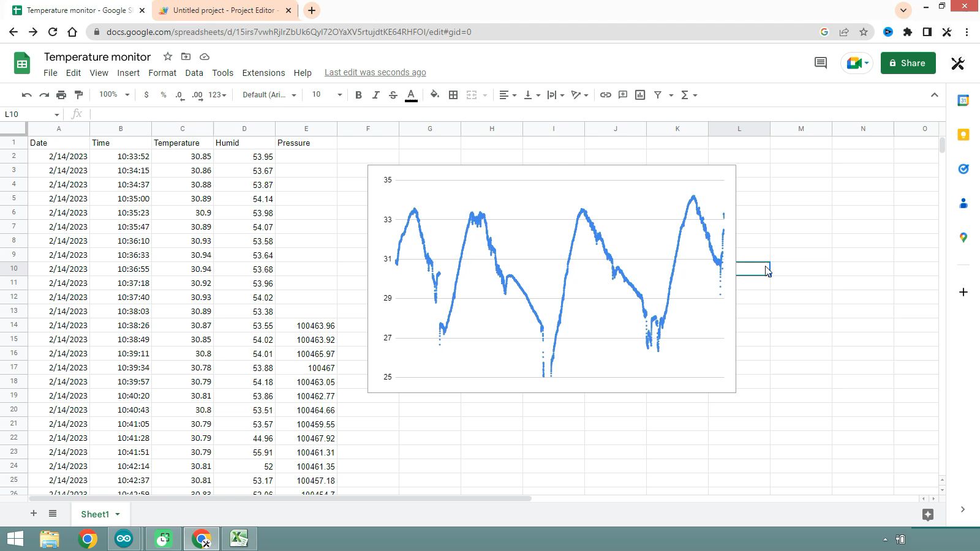Open Google Calendar side panel
This screenshot has height=551, width=980.
click(963, 100)
